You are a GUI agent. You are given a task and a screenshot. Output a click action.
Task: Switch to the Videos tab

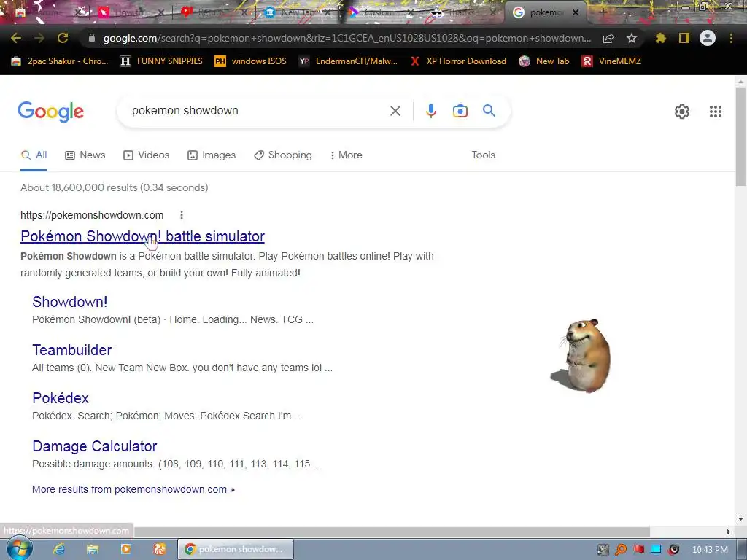(146, 155)
